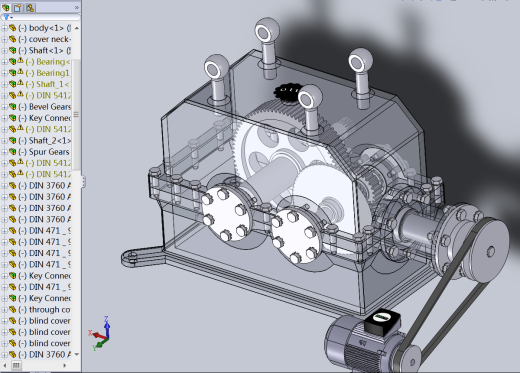Expand the Spur Gears component node
This screenshot has width=520, height=373.
click(x=4, y=152)
